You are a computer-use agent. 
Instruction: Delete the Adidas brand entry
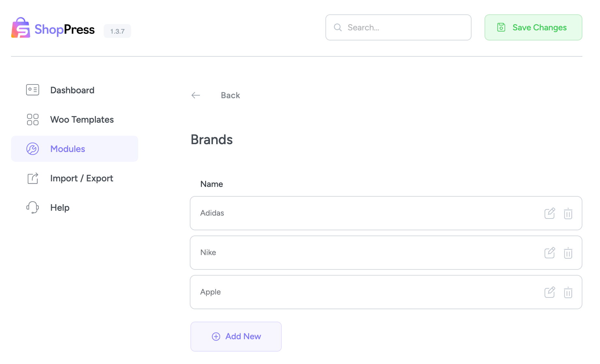pyautogui.click(x=568, y=213)
